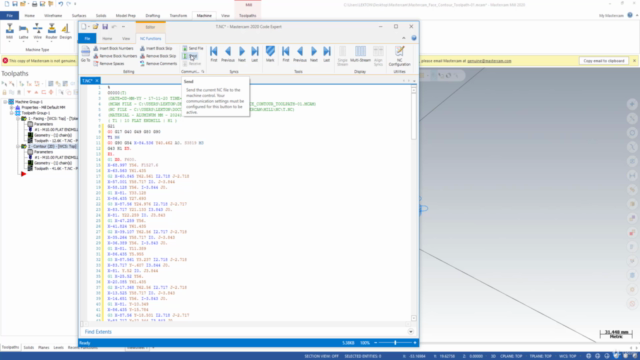Screen dimensions: 640x360
Task: Switch to Home tab in Code Expert
Action: [x=107, y=38]
